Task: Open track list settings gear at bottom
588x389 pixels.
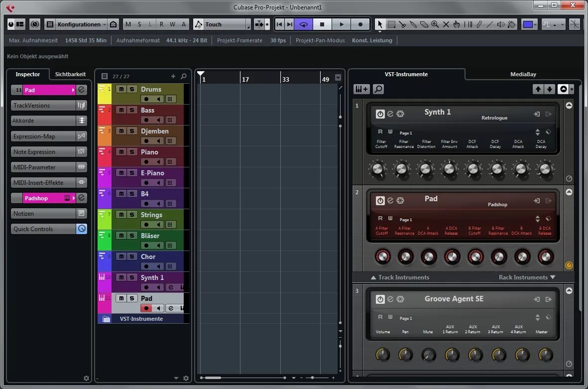Action: click(186, 378)
